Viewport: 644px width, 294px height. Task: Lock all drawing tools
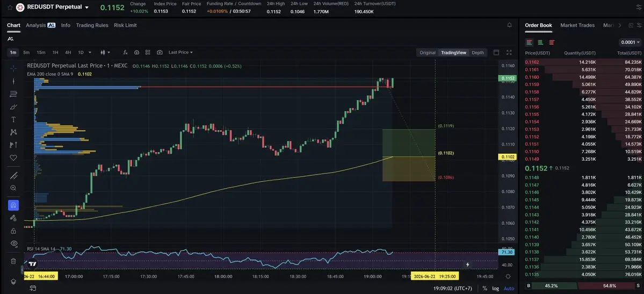coord(13,231)
